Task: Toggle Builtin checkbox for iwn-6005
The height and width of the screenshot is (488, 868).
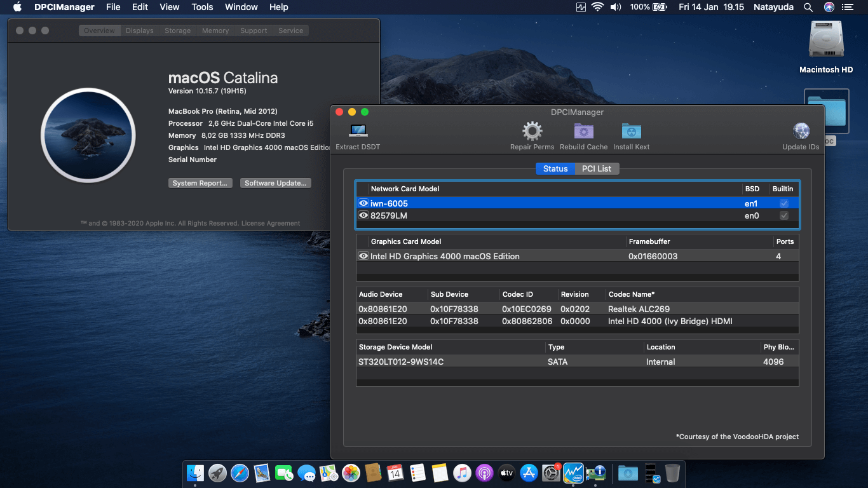Action: coord(784,203)
